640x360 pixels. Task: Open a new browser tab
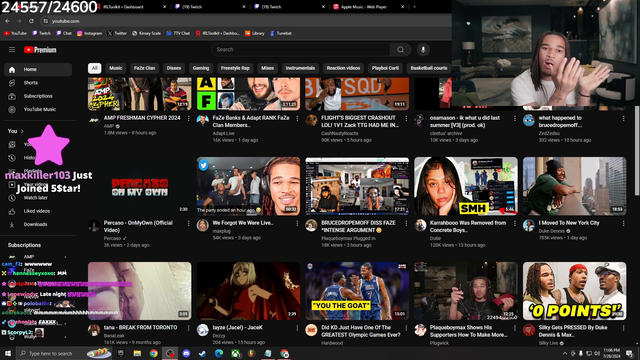414,7
